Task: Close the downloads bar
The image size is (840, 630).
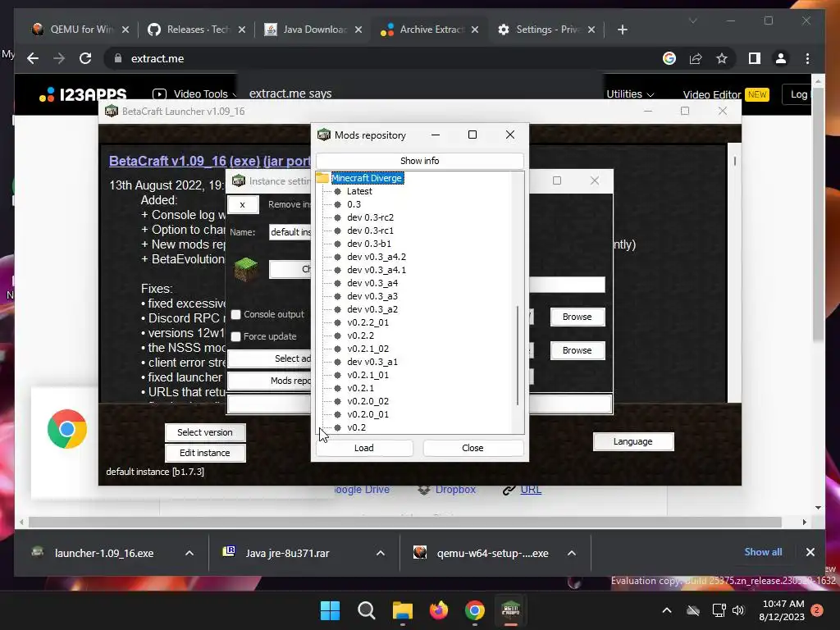Action: coord(810,552)
